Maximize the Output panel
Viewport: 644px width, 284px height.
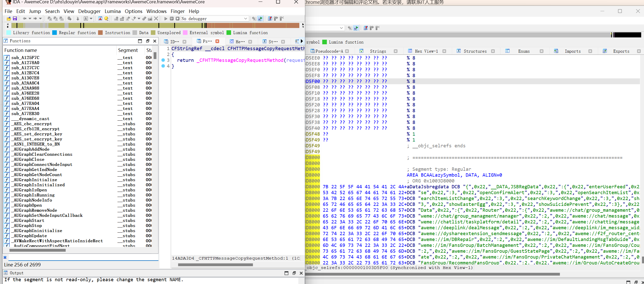point(286,273)
